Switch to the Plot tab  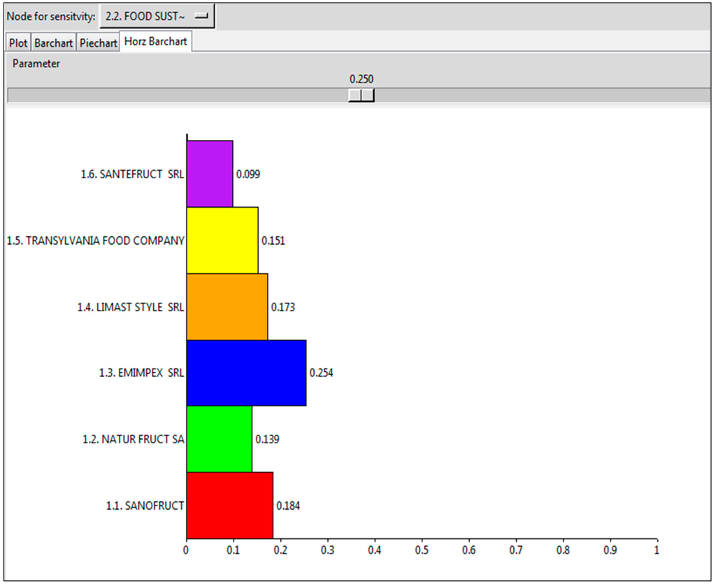[18, 43]
